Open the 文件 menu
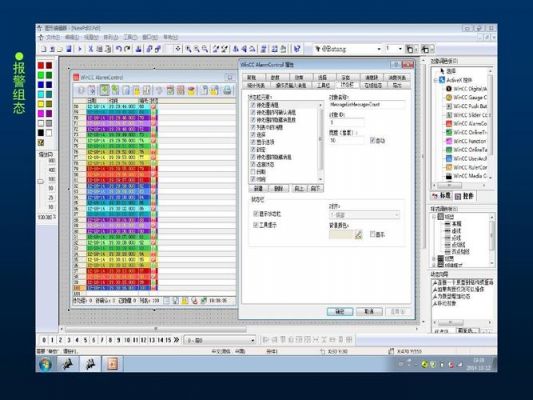This screenshot has width=533, height=400. [x=53, y=37]
